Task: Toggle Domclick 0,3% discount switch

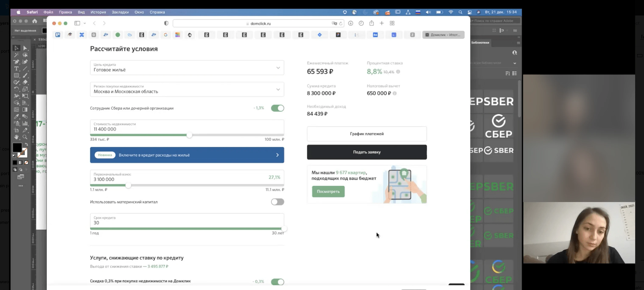Action: click(x=277, y=282)
